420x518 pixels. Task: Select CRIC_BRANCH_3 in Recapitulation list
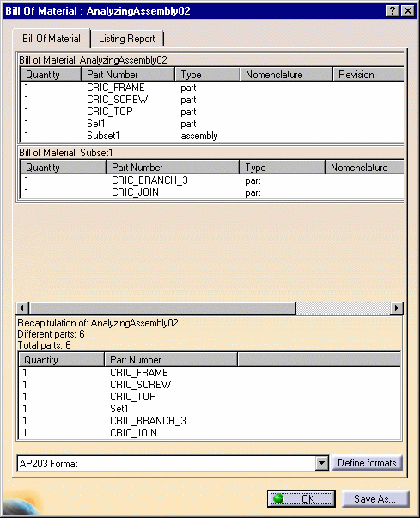point(148,421)
